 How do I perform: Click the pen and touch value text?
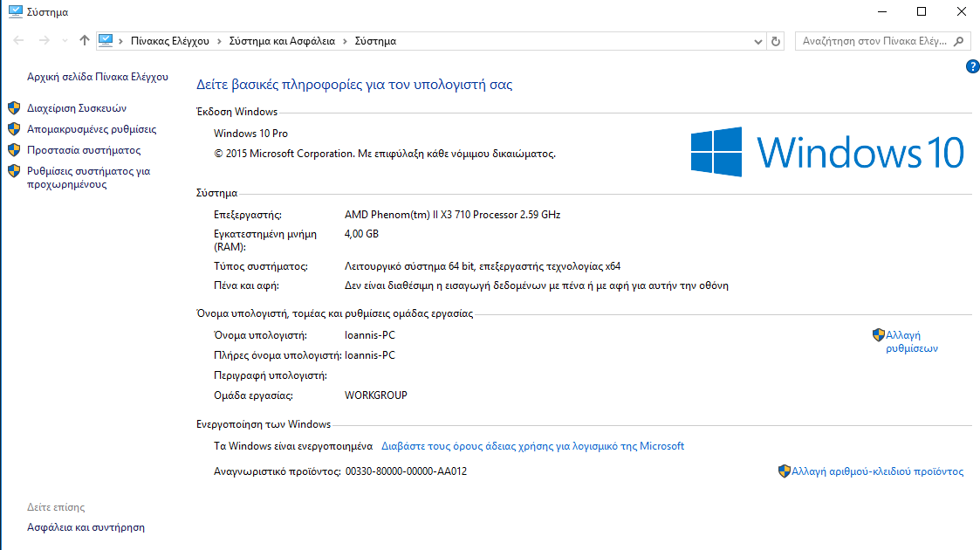coord(536,285)
